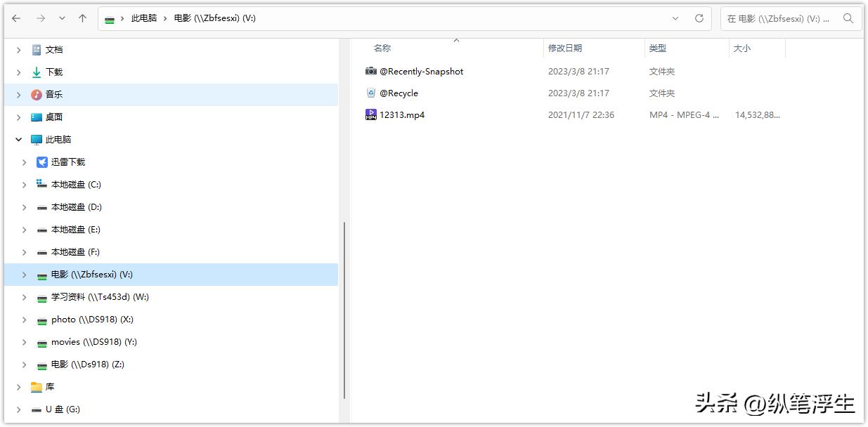Go forward with the right arrow button
The width and height of the screenshot is (868, 427).
point(41,18)
